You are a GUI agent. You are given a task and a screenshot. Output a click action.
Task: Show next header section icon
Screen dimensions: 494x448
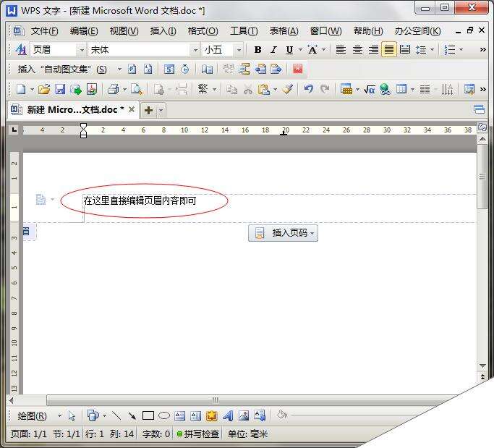pos(276,69)
